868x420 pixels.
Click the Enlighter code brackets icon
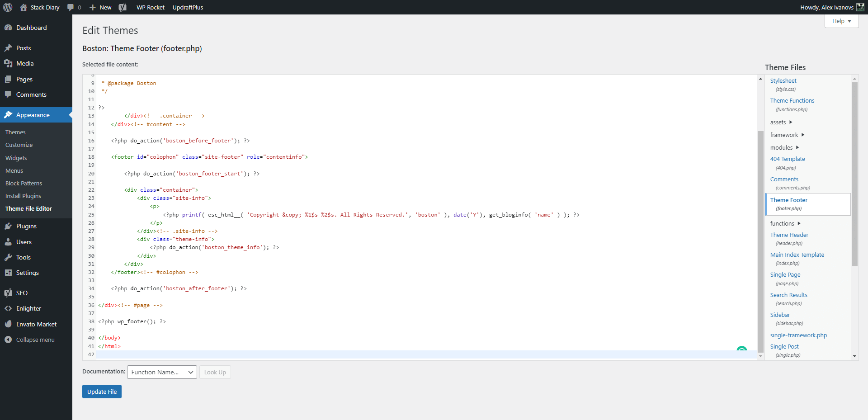[8, 308]
